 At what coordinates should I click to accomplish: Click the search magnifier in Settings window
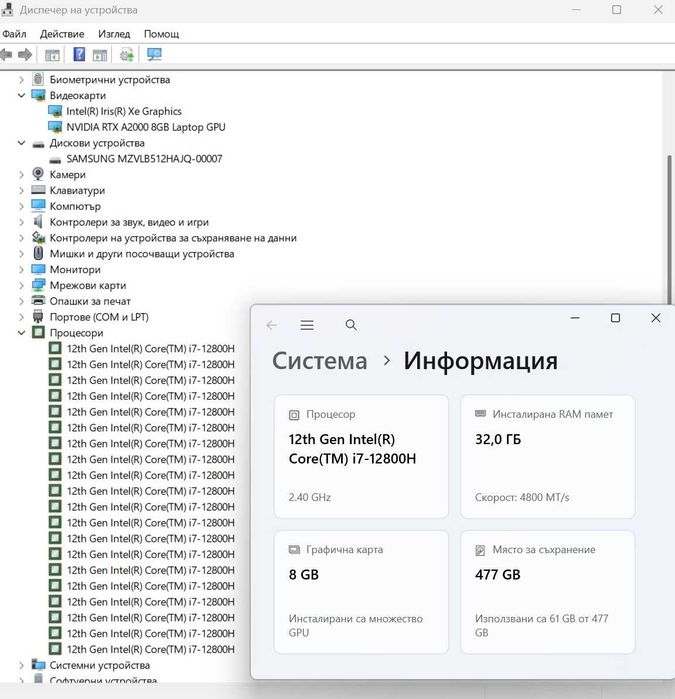point(351,325)
